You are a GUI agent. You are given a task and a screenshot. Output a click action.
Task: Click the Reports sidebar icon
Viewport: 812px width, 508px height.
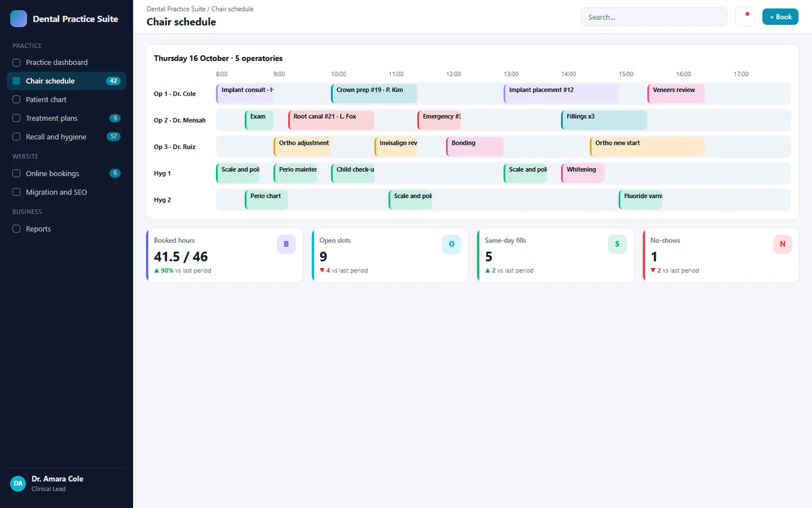click(x=16, y=229)
